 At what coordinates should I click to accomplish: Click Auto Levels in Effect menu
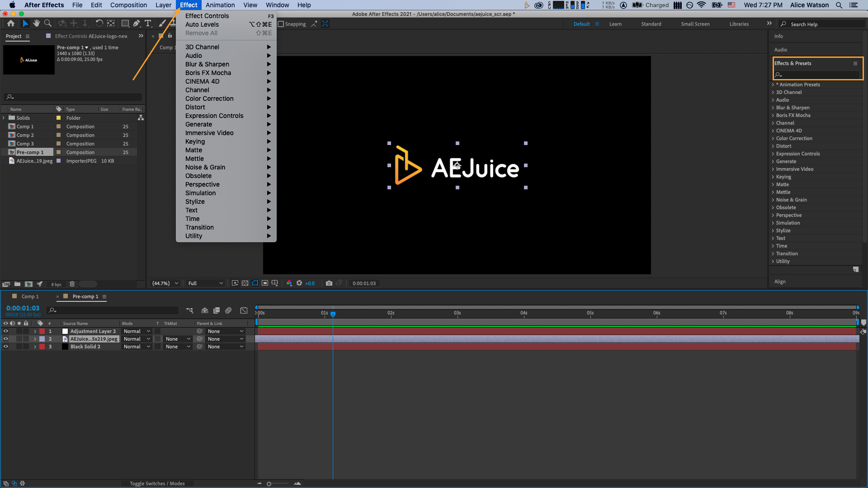(x=202, y=24)
